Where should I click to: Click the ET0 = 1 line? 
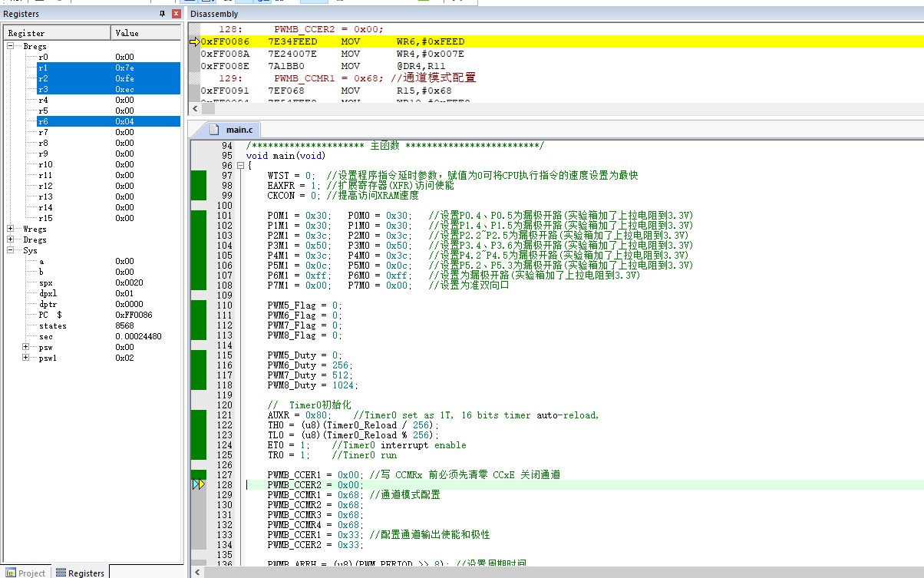[367, 445]
